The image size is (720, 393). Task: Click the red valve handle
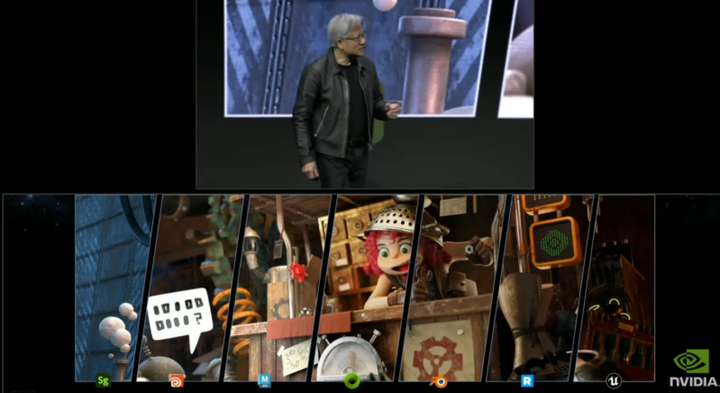[298, 271]
